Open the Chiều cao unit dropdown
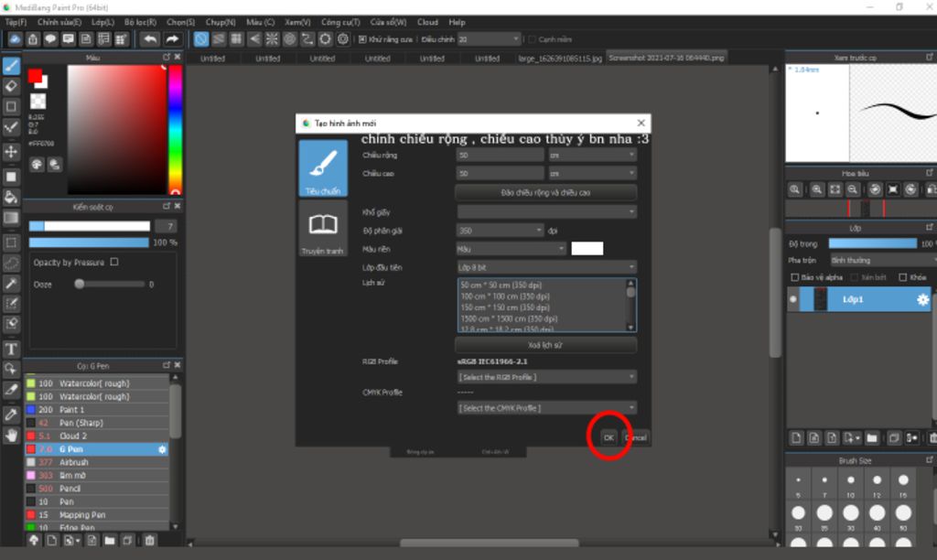This screenshot has height=560, width=937. point(592,173)
